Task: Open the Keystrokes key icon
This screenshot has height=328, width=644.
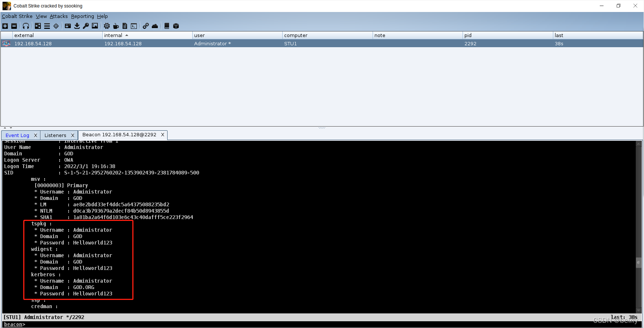Action: [86, 26]
